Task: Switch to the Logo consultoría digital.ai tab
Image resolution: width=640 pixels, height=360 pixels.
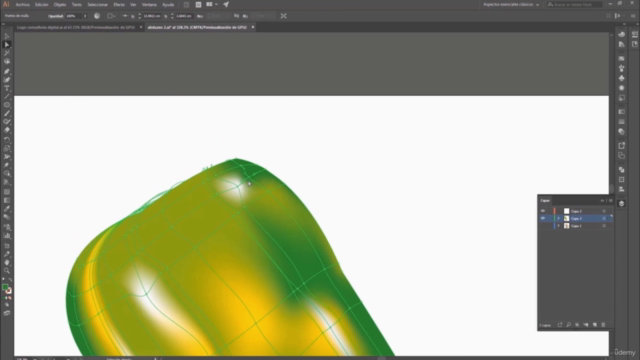Action: 76,27
